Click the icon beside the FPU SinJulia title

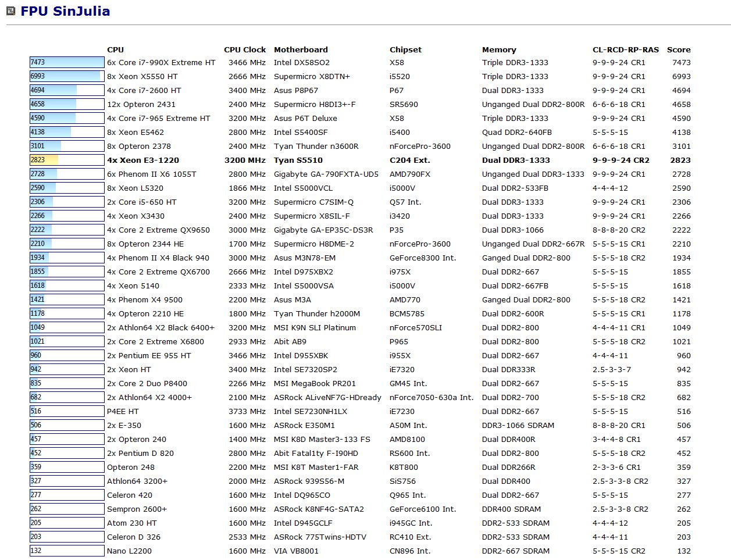[x=10, y=11]
